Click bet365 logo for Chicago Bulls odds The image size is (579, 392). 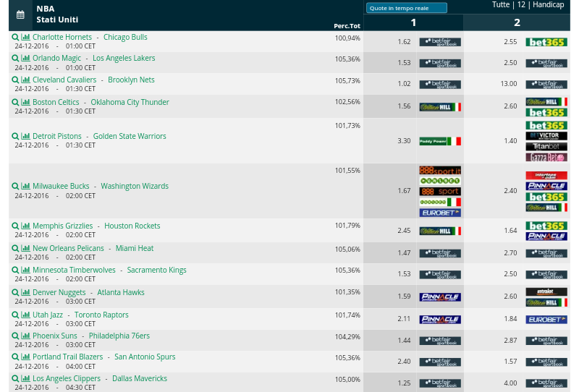pyautogui.click(x=546, y=42)
